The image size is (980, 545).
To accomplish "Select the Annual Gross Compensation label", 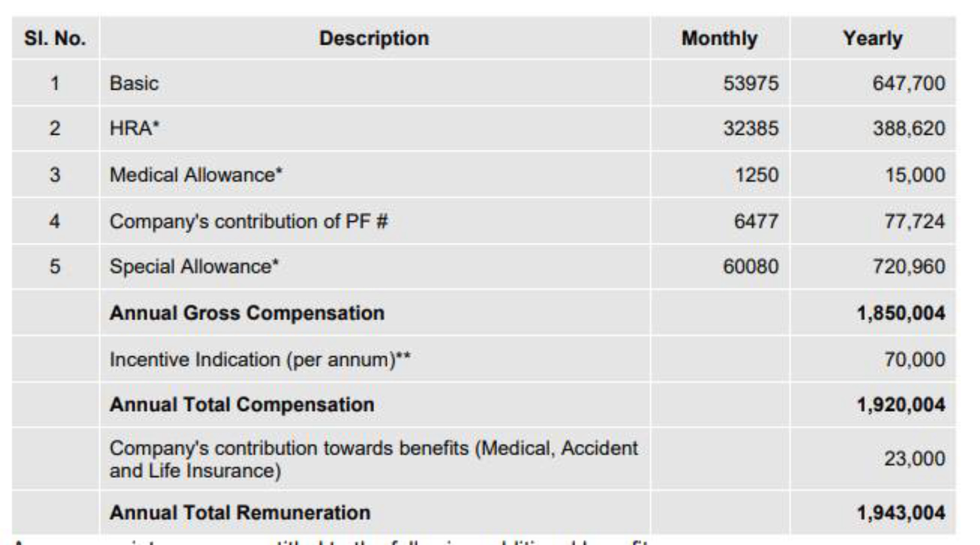I will pos(247,313).
